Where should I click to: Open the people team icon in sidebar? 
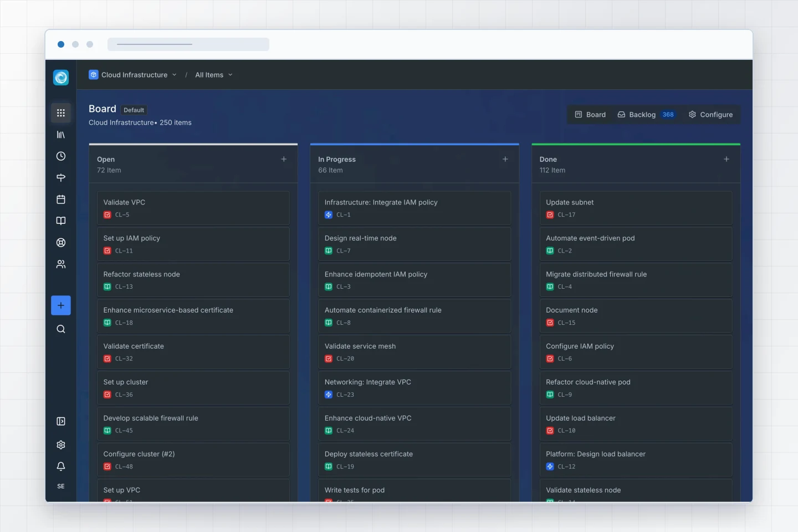tap(61, 264)
